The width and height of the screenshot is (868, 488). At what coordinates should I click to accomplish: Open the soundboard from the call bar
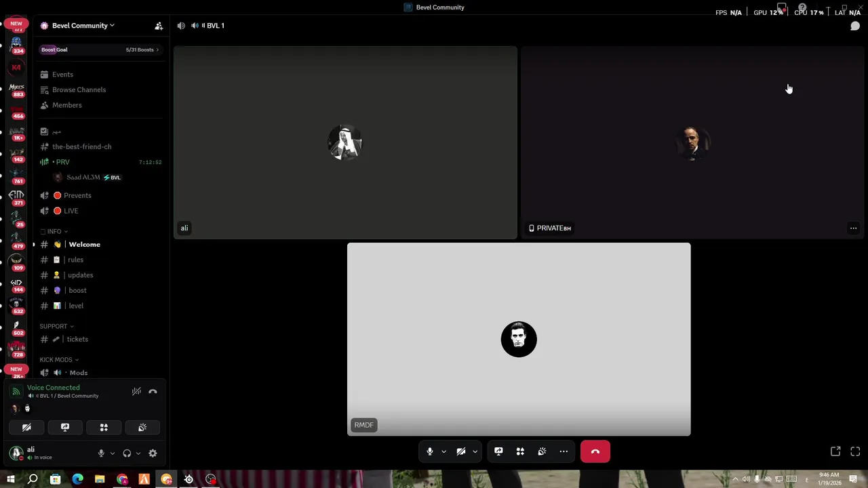pos(542,451)
